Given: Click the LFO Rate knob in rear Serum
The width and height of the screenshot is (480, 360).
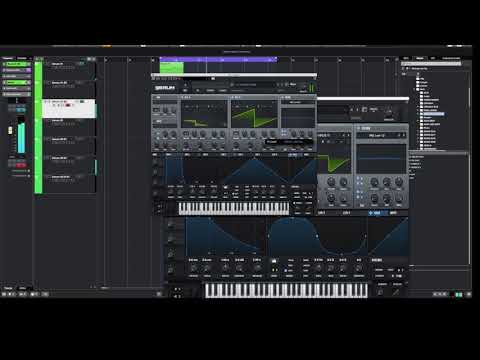Looking at the screenshot, I should point(318,268).
